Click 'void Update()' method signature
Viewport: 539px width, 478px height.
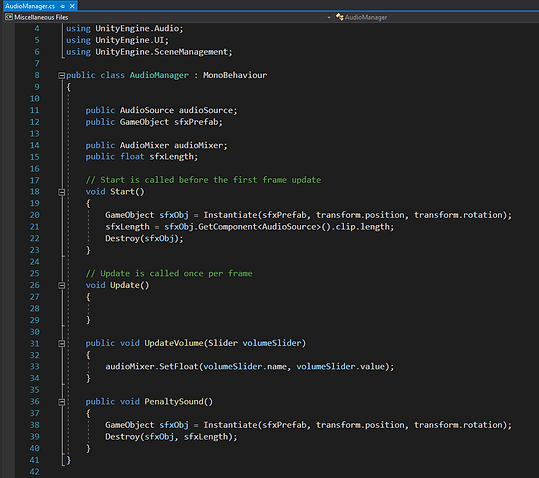point(117,285)
